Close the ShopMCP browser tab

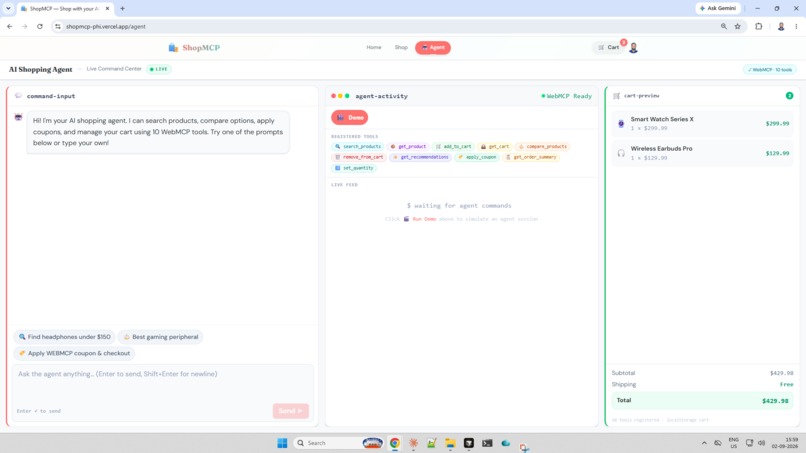[107, 8]
